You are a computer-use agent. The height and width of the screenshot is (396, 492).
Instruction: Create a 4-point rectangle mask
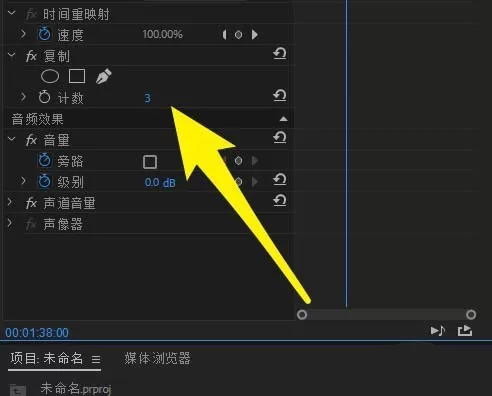point(77,76)
